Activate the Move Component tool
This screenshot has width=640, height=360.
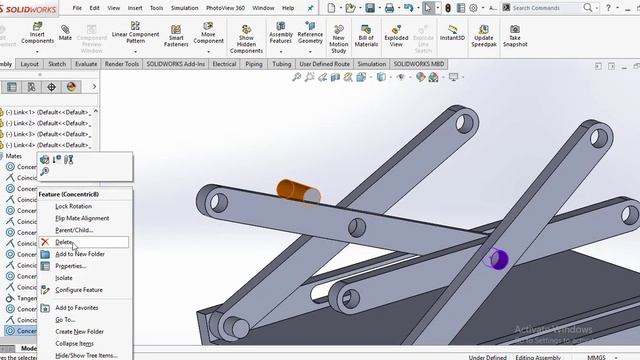208,33
